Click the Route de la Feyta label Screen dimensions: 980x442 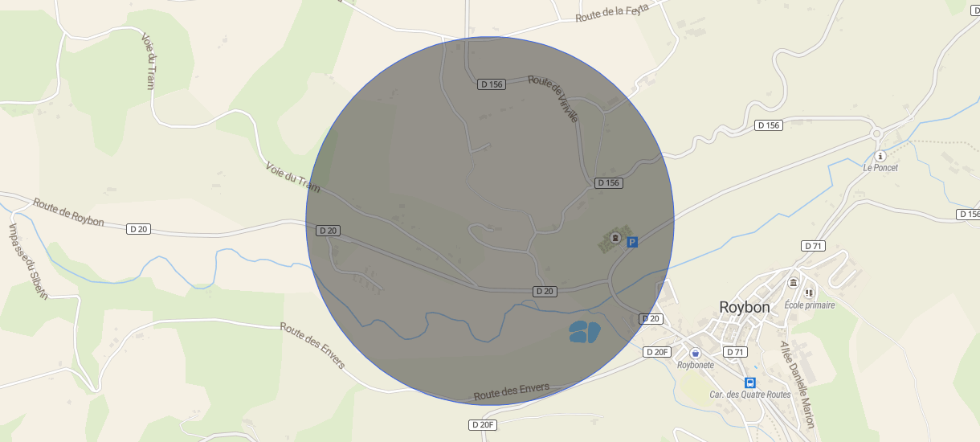[x=612, y=11]
